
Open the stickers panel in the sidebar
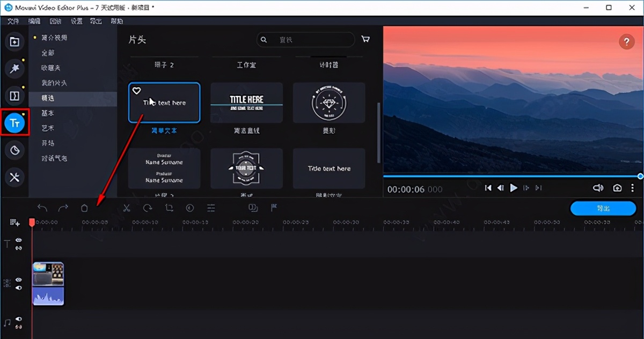[14, 150]
